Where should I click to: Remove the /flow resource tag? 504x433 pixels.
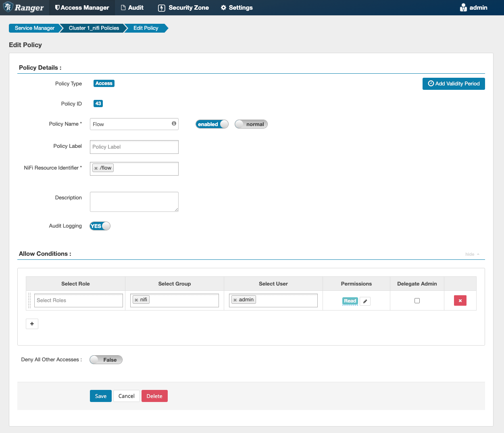[x=96, y=168]
